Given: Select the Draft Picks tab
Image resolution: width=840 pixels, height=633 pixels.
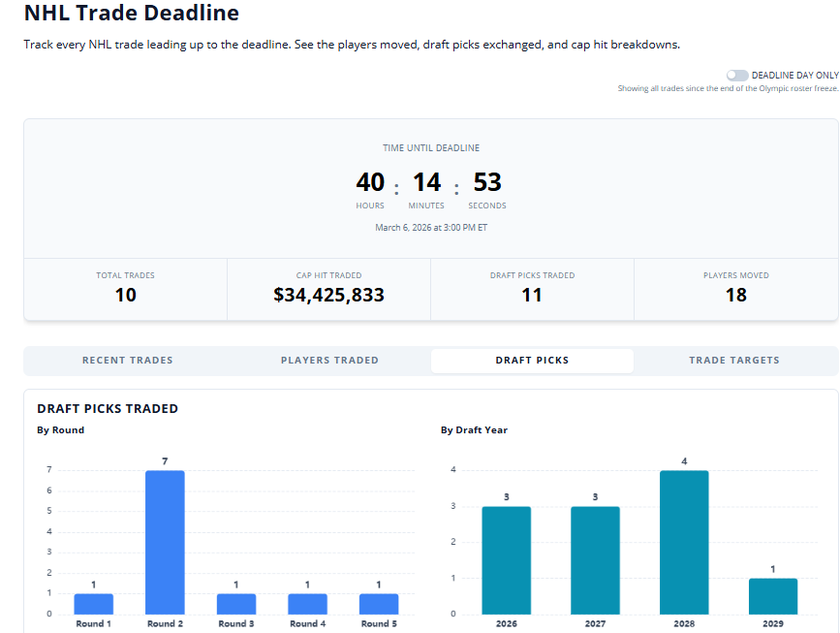Looking at the screenshot, I should pos(532,361).
